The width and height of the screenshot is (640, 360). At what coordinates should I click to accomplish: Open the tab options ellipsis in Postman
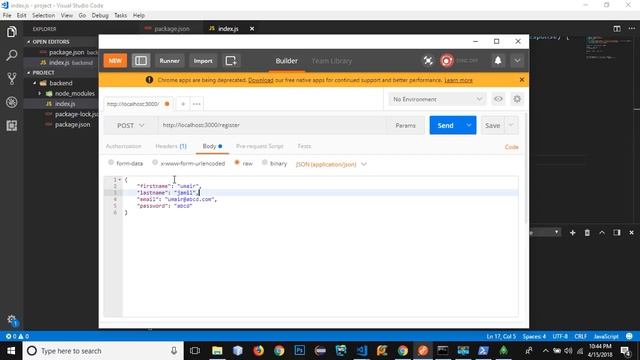[x=196, y=104]
